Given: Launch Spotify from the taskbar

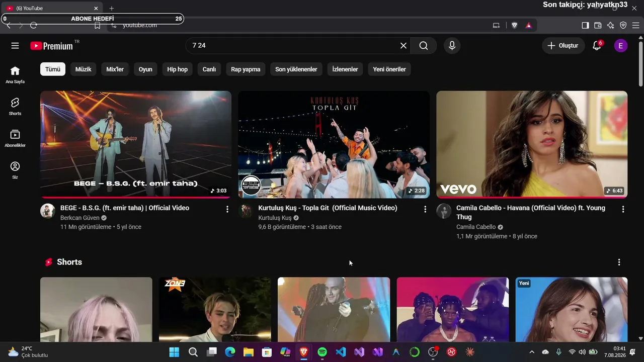Looking at the screenshot, I should pos(322,352).
